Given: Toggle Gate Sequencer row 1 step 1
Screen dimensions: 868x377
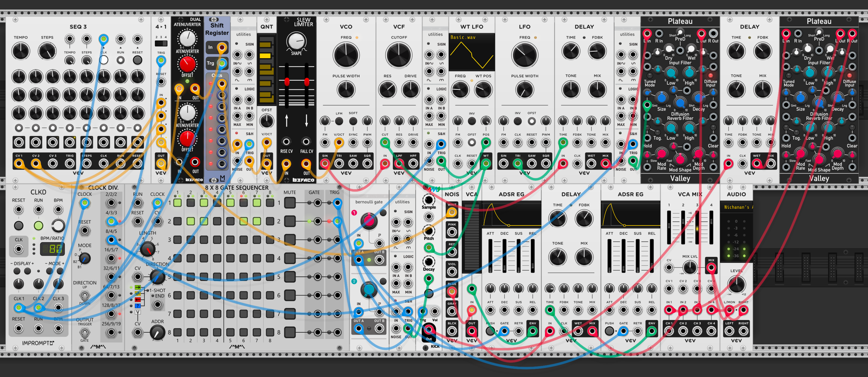Looking at the screenshot, I should pos(177,203).
